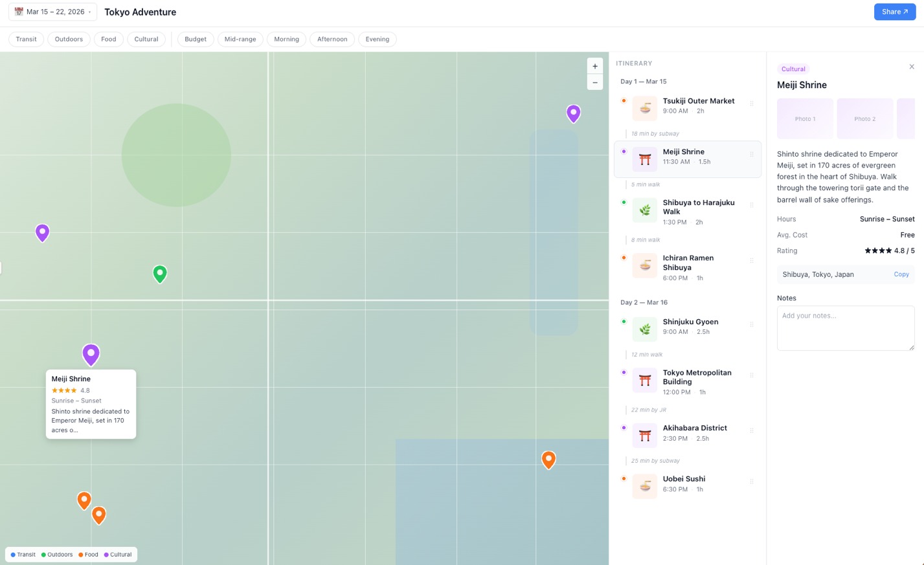Toggle the Food filter chip
Screen dimensions: 924x565
[x=109, y=39]
